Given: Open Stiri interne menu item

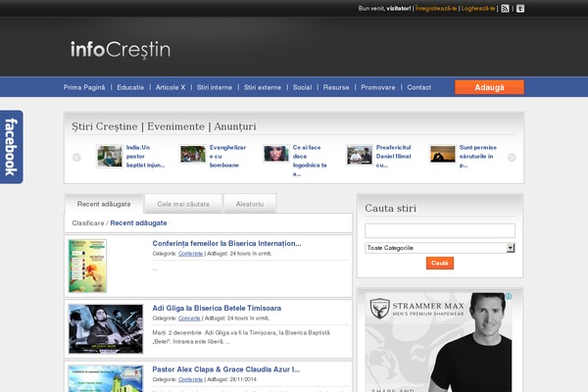Looking at the screenshot, I should click(x=214, y=87).
